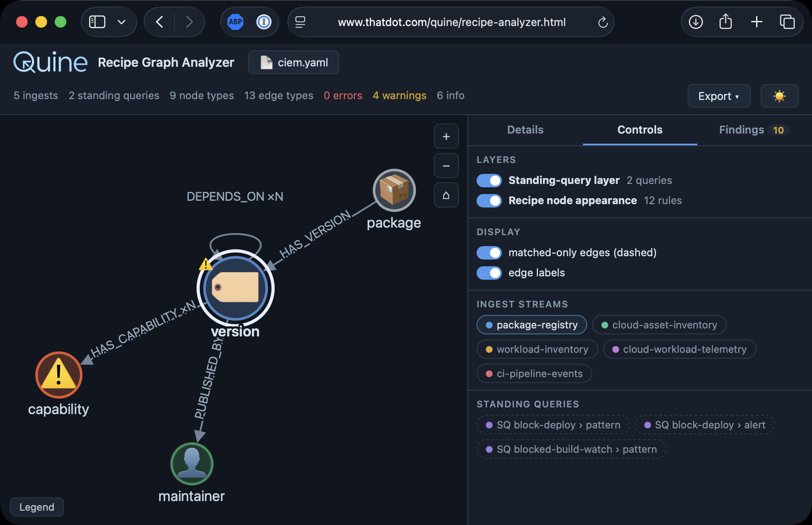Toggle the Safari sidebar icon
812x525 pixels.
coord(97,22)
